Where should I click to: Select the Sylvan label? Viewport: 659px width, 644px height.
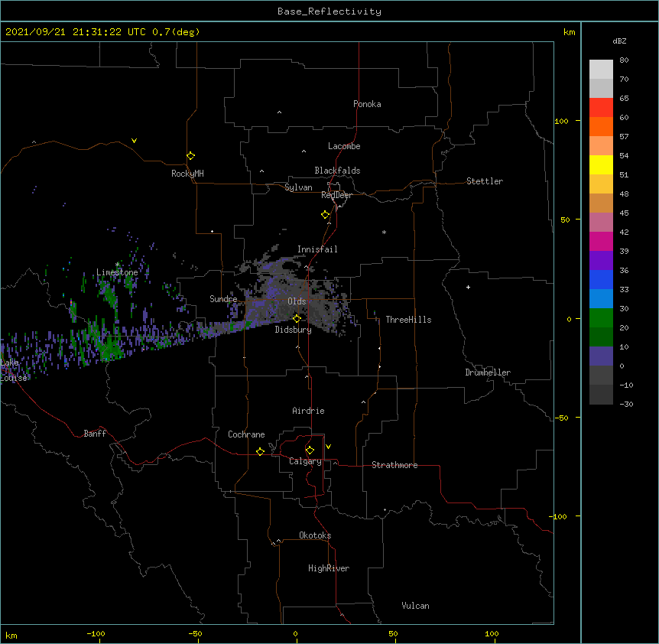point(298,187)
